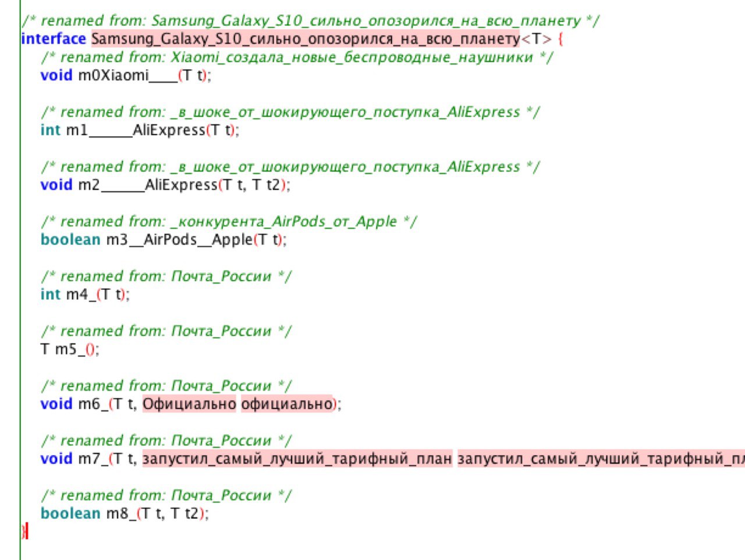Image resolution: width=745 pixels, height=560 pixels.
Task: Select the method name m0Xiaomi____
Action: click(127, 76)
